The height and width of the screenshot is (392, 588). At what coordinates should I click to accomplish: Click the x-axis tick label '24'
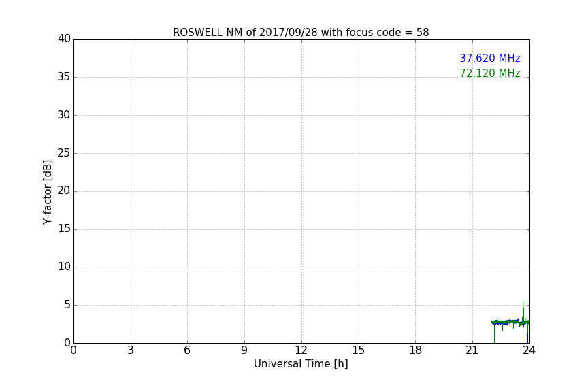[529, 350]
